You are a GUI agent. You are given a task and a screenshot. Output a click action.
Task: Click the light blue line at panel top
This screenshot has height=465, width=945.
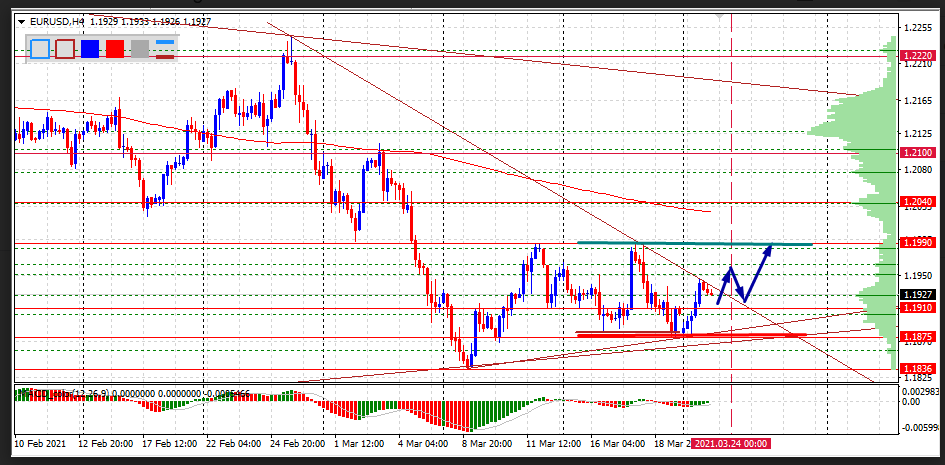[164, 42]
